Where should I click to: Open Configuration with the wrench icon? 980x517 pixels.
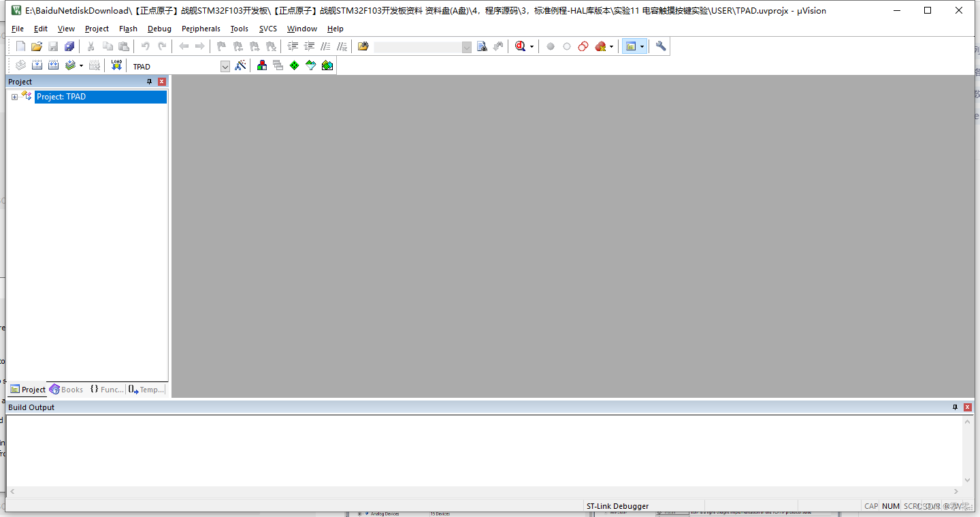661,46
